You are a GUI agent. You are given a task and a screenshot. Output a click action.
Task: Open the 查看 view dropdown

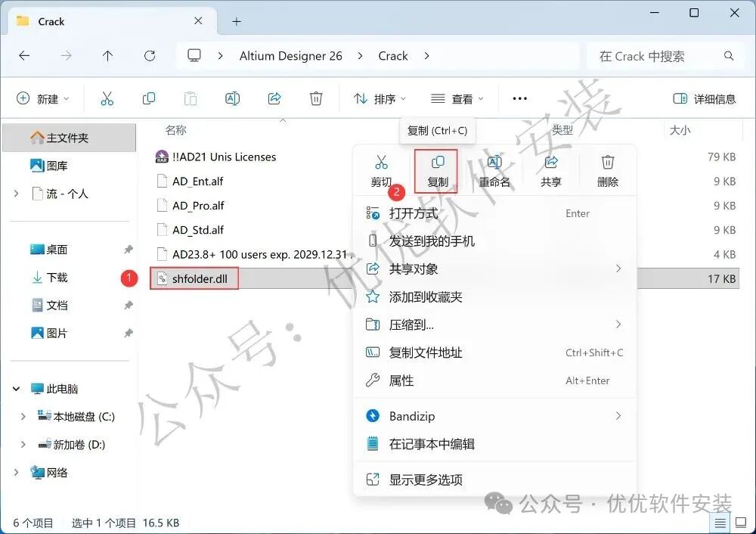point(457,99)
